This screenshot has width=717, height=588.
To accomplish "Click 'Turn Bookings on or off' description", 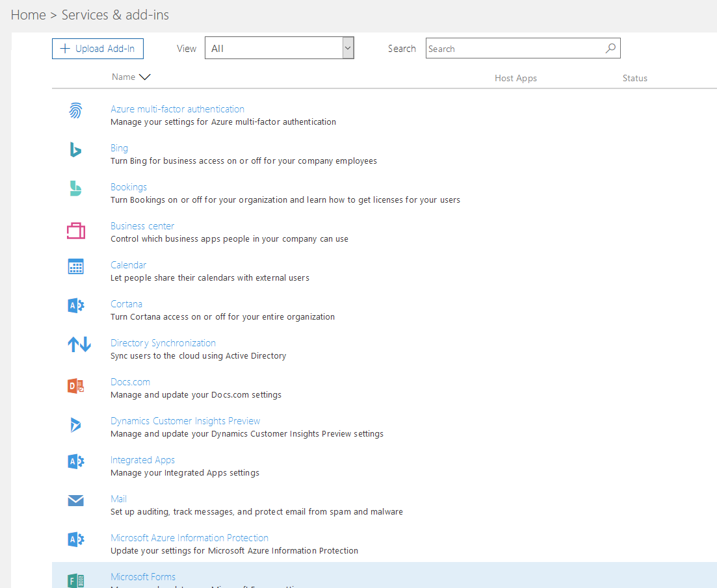I will pyautogui.click(x=285, y=199).
